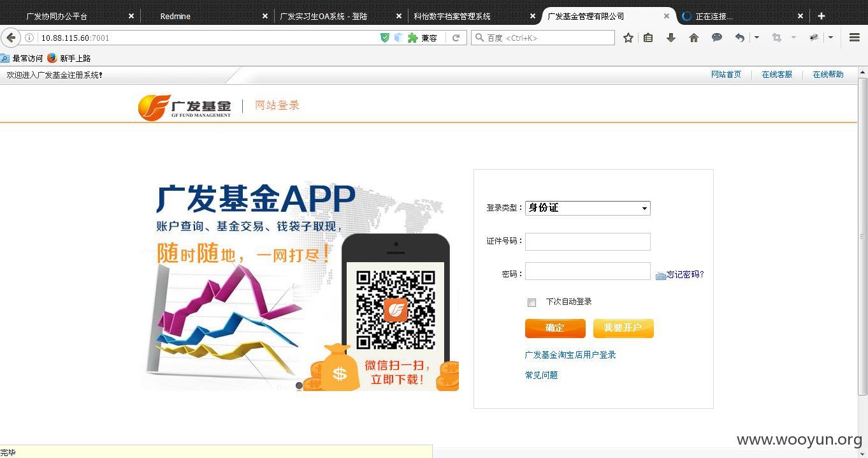The height and width of the screenshot is (458, 868).
Task: Close the Redmine tab
Action: [x=265, y=16]
